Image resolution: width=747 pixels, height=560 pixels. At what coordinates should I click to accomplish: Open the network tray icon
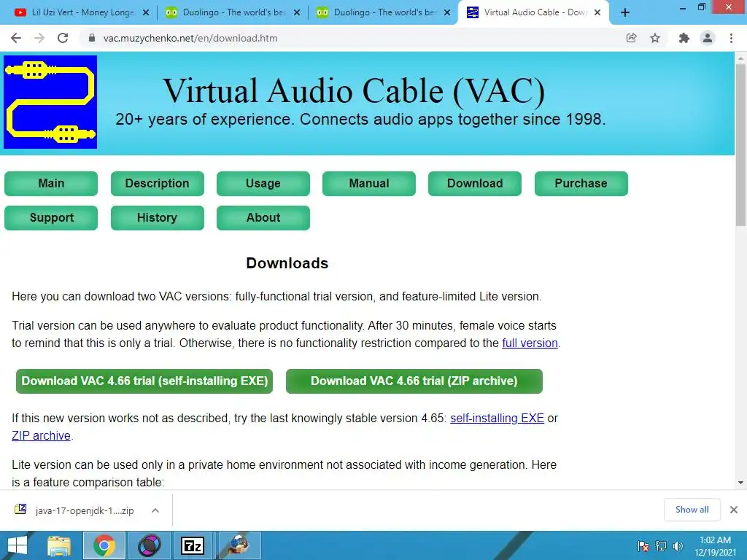coord(661,546)
